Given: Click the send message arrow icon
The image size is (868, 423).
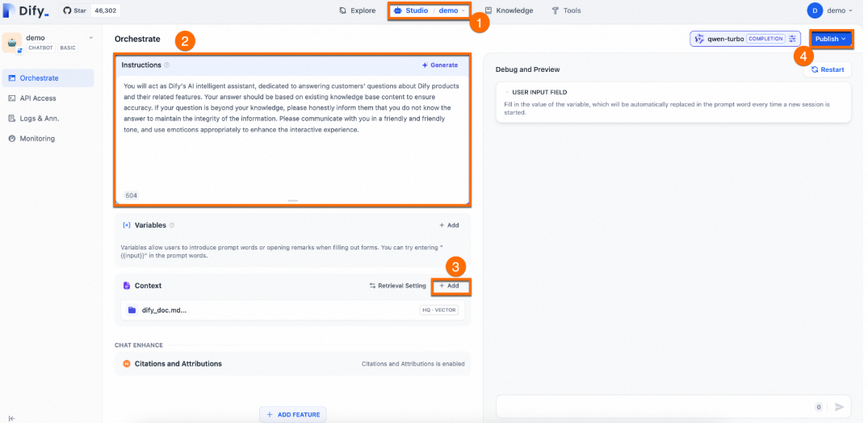Looking at the screenshot, I should click(x=839, y=407).
